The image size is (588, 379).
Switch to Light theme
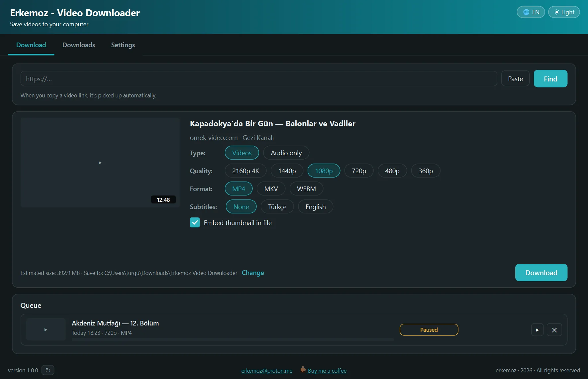click(564, 12)
